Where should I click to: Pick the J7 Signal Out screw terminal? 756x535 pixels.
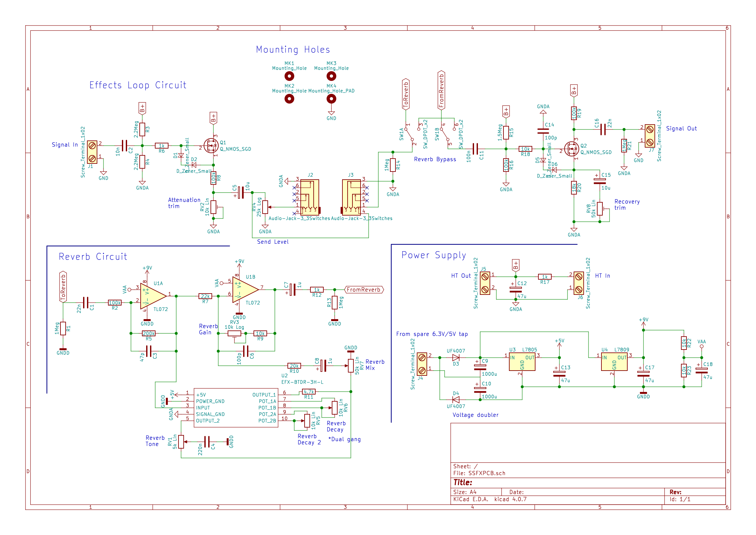coord(650,136)
